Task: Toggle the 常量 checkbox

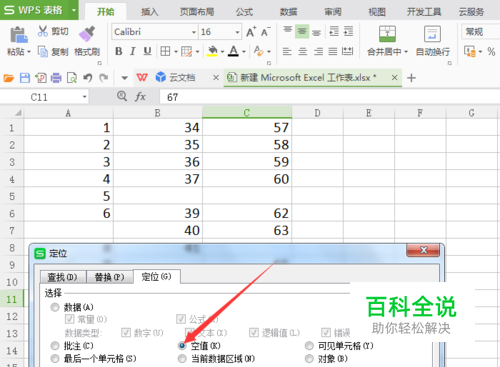Action: click(x=69, y=319)
